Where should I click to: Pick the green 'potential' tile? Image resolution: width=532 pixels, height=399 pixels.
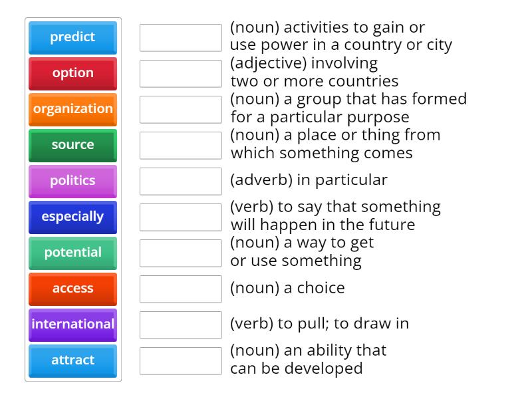pos(72,253)
